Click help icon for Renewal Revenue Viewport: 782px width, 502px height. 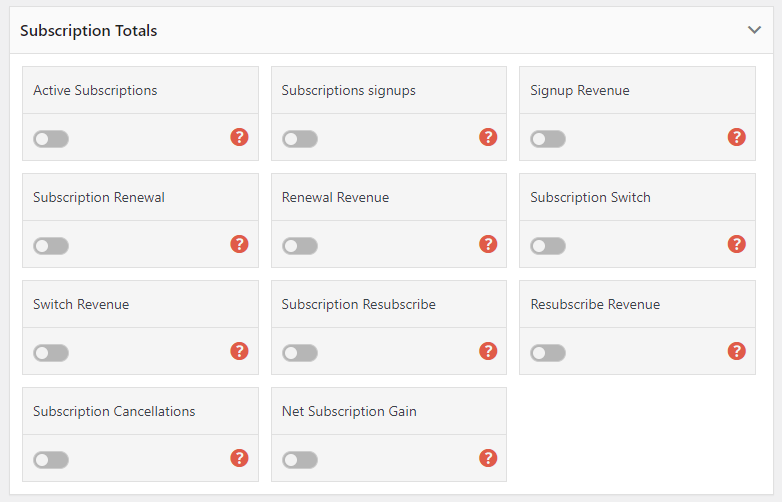pyautogui.click(x=488, y=244)
